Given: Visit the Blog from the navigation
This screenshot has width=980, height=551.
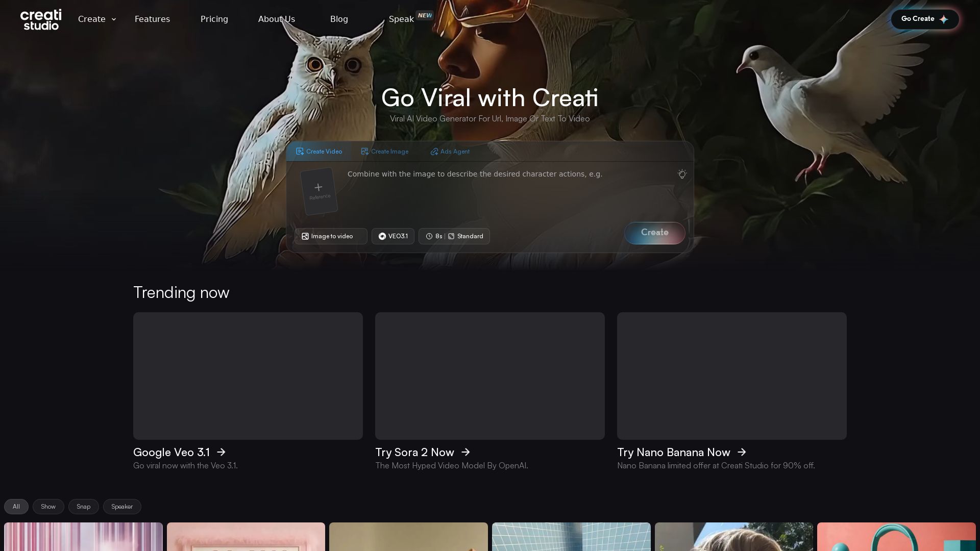Looking at the screenshot, I should coord(339,19).
